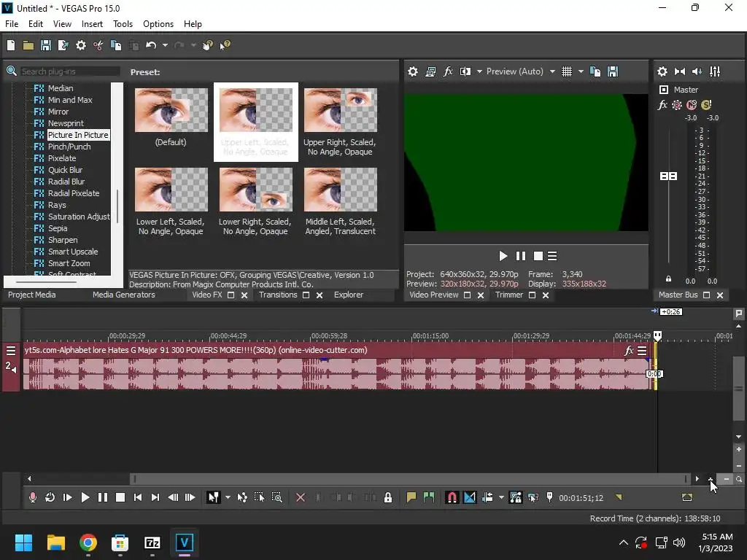Click the Record microphone button
747x560 pixels.
point(32,497)
